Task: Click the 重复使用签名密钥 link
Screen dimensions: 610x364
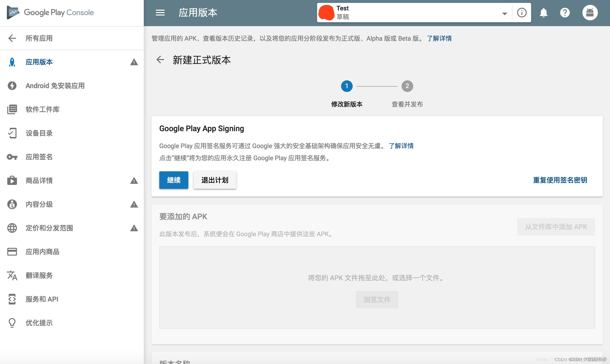Action: point(559,179)
